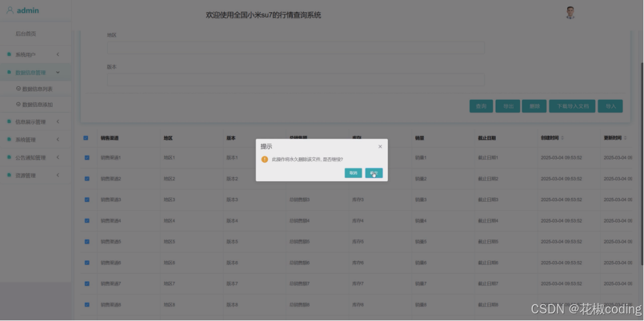Click the admin user icon
This screenshot has width=644, height=321.
pos(10,10)
